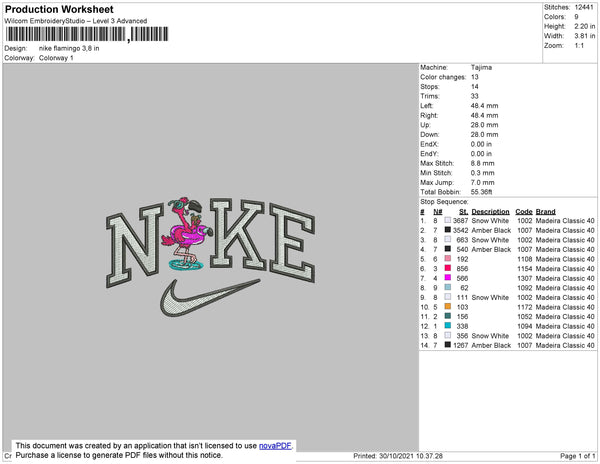The image size is (600, 464).
Task: Click the Min Stitch value '0.3 mm'
Action: 483,173
